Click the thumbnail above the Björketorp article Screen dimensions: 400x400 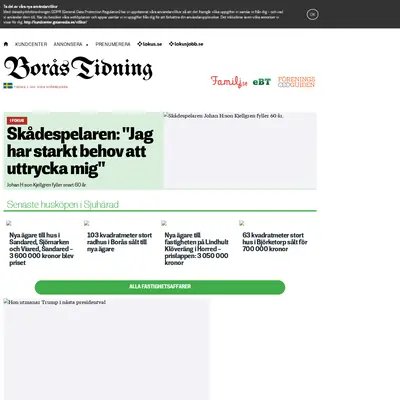click(x=242, y=223)
